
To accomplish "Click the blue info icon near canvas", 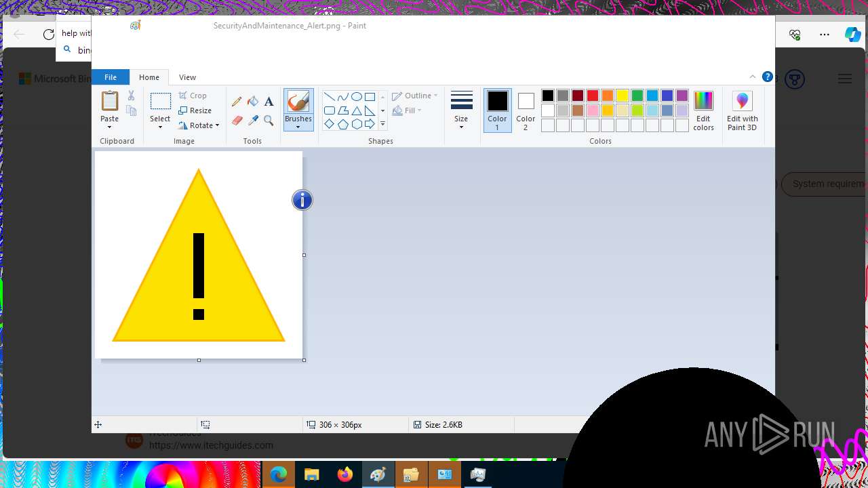I will [302, 199].
